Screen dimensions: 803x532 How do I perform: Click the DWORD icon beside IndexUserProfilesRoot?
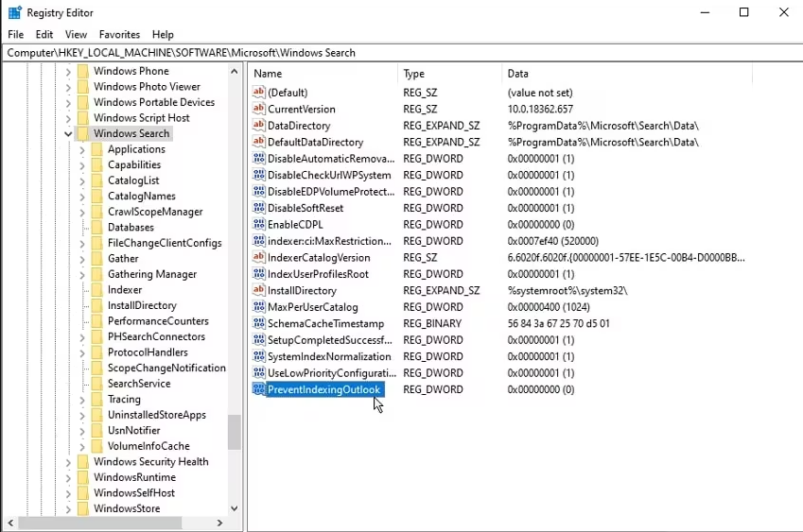pos(258,273)
